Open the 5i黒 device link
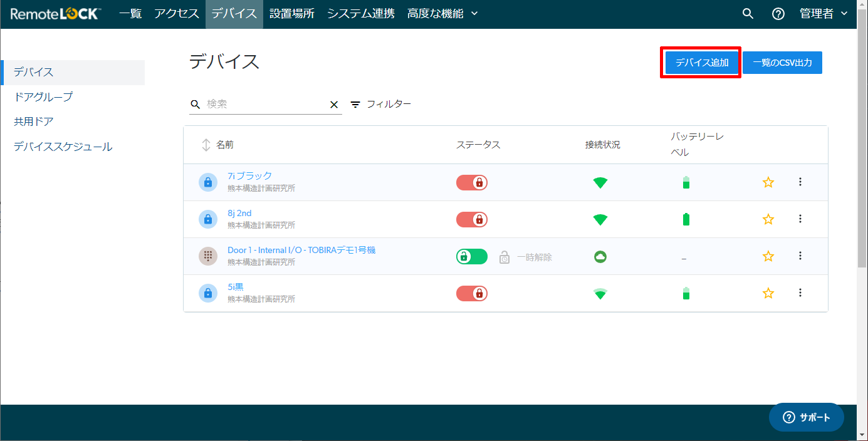868x441 pixels. [236, 287]
